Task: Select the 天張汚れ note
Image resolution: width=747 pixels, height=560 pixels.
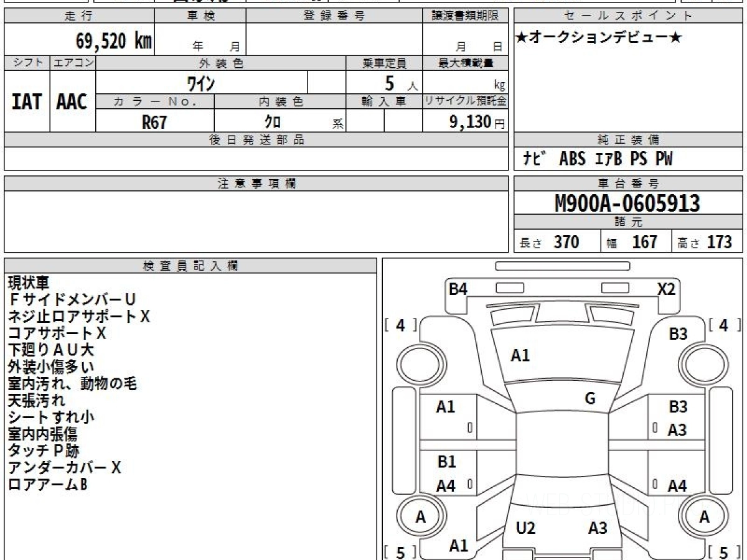Action: (36, 400)
